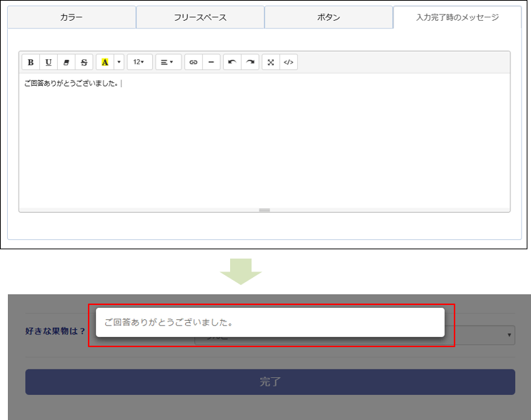
Task: Switch to the カラー tab
Action: 71,17
